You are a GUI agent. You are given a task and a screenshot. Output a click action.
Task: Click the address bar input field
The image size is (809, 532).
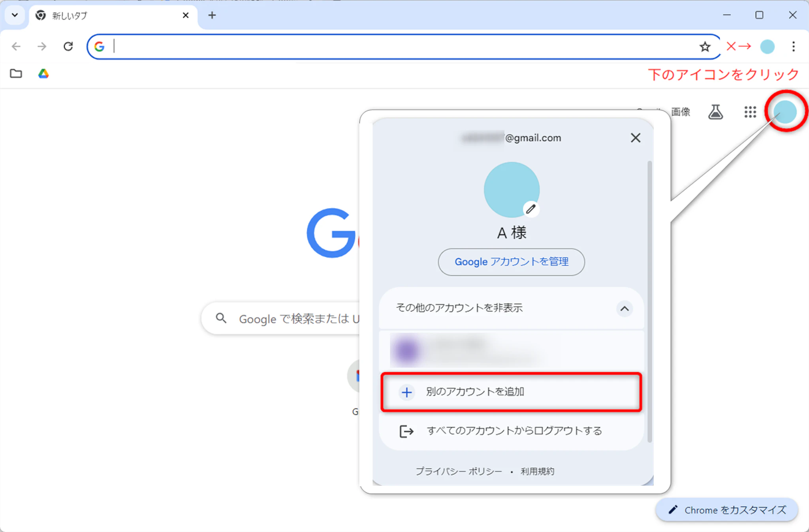(x=395, y=47)
